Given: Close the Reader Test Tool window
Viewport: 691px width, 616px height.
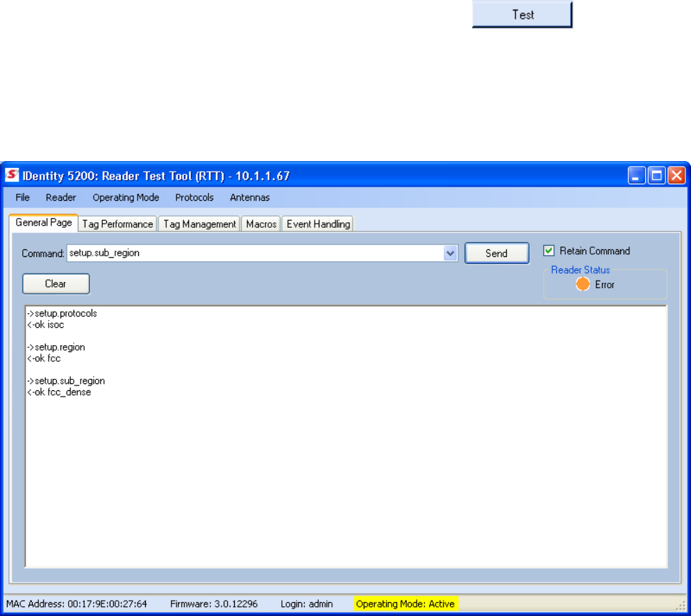Looking at the screenshot, I should point(676,176).
